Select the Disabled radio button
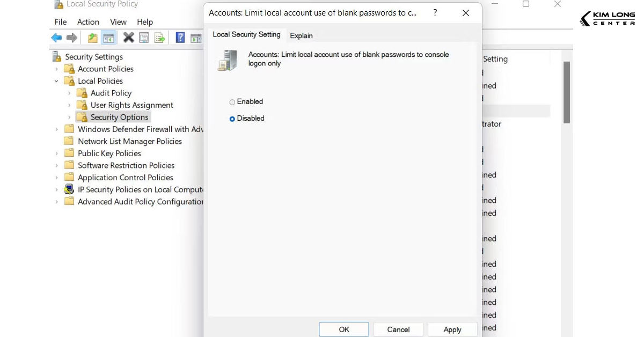Viewport: 644px width, 337px height. tap(232, 119)
